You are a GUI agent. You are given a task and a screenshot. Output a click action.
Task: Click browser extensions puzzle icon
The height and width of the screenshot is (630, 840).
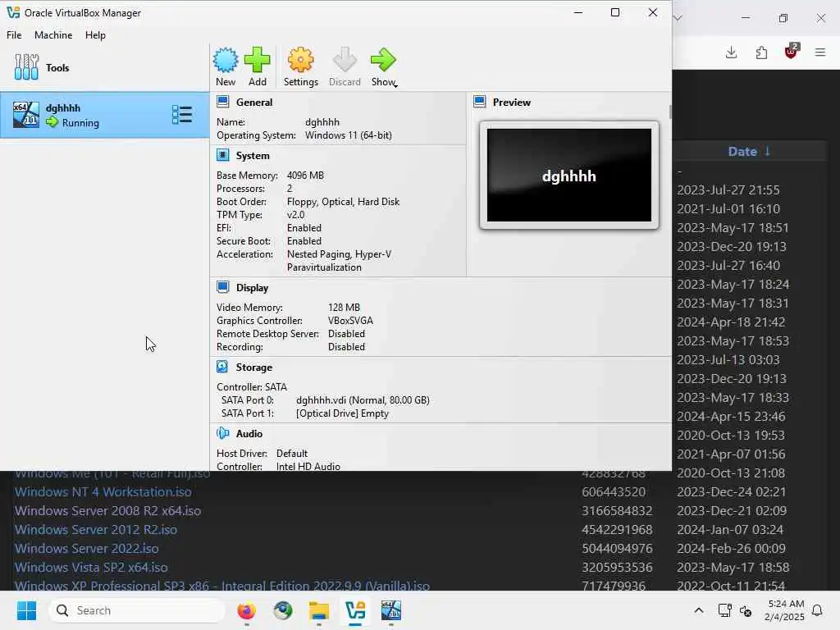point(761,52)
